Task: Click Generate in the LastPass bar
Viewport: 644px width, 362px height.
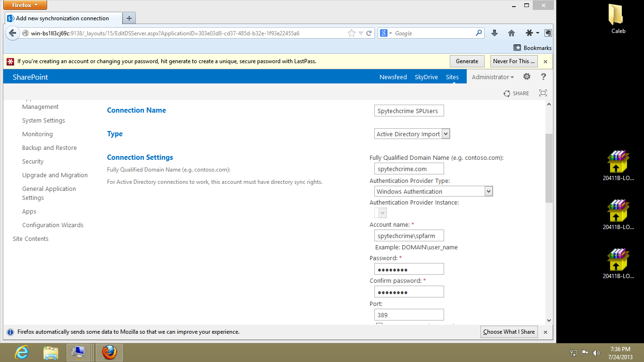Action: (x=467, y=61)
